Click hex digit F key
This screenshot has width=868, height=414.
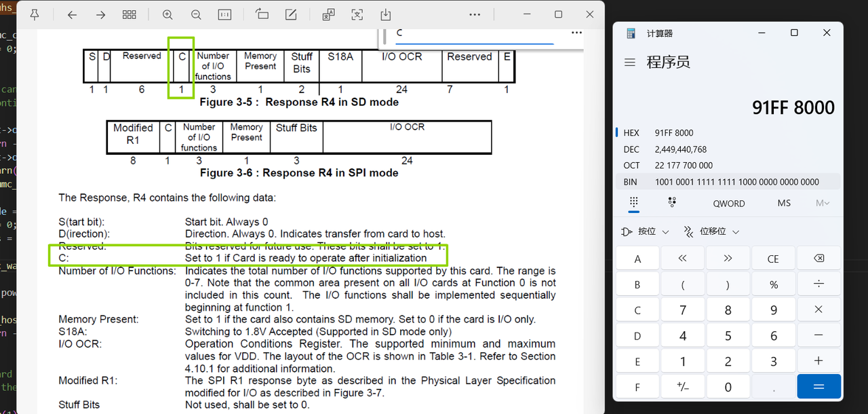637,387
